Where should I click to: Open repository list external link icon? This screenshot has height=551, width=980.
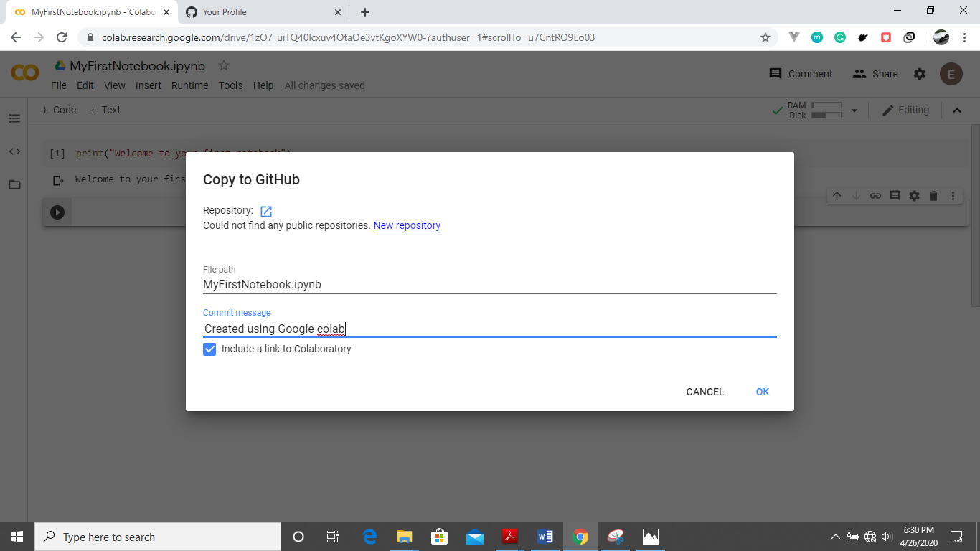(266, 211)
